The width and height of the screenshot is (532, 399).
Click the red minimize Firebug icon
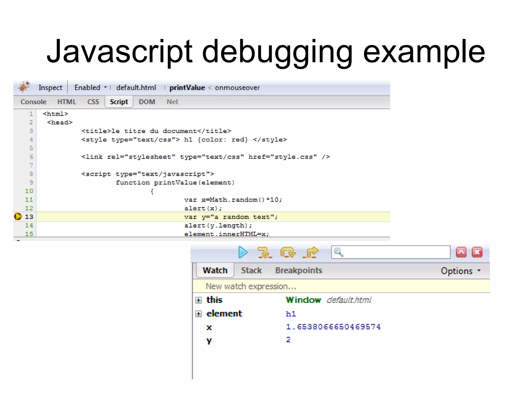click(461, 252)
